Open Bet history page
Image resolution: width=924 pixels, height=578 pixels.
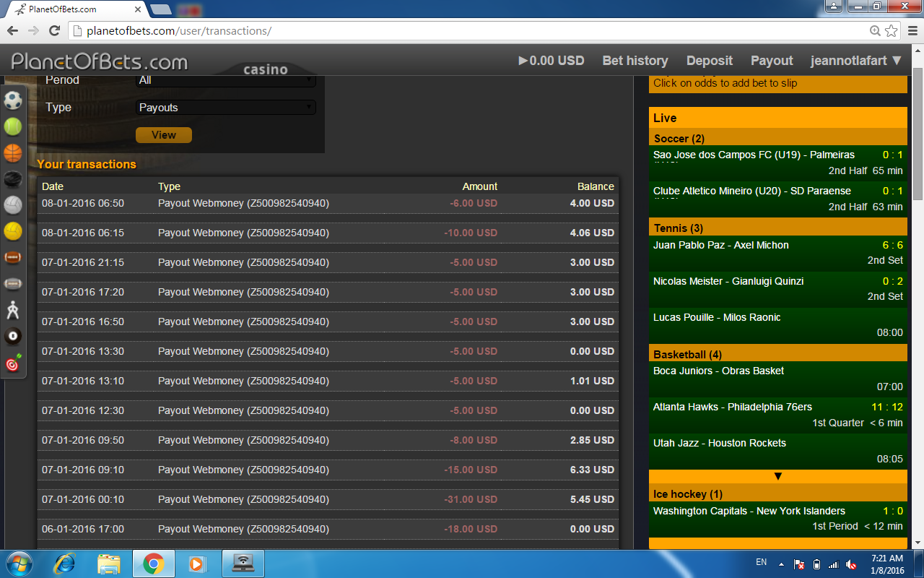coord(635,61)
